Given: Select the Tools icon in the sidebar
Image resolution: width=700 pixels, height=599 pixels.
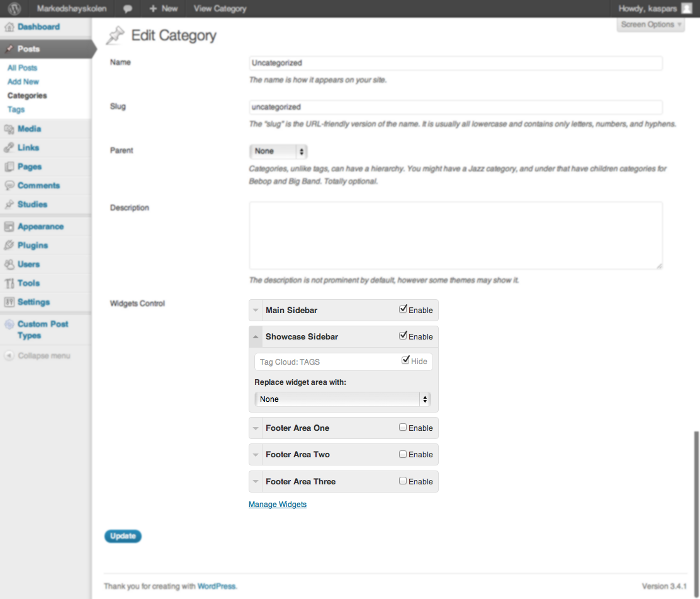Looking at the screenshot, I should [9, 283].
